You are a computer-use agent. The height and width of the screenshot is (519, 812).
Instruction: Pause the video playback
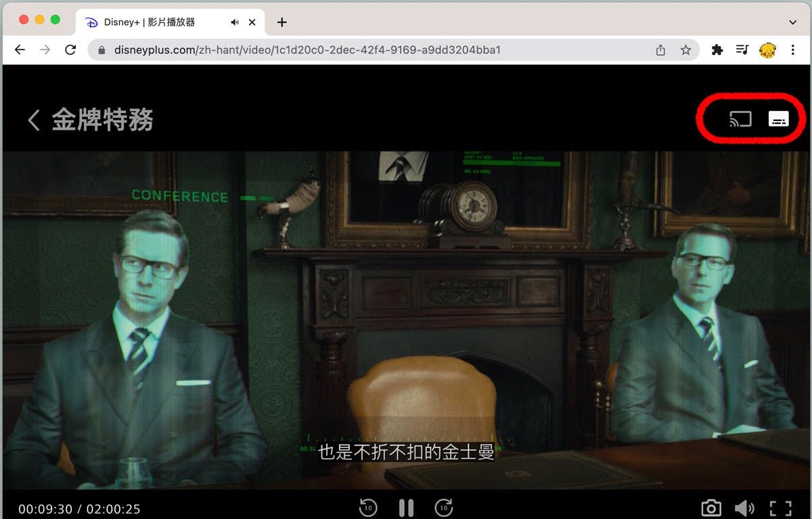click(x=406, y=507)
